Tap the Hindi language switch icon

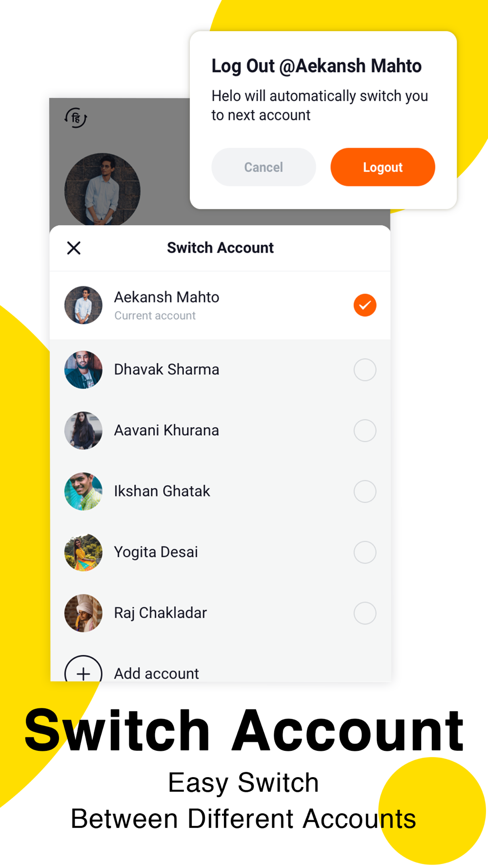coord(76,118)
